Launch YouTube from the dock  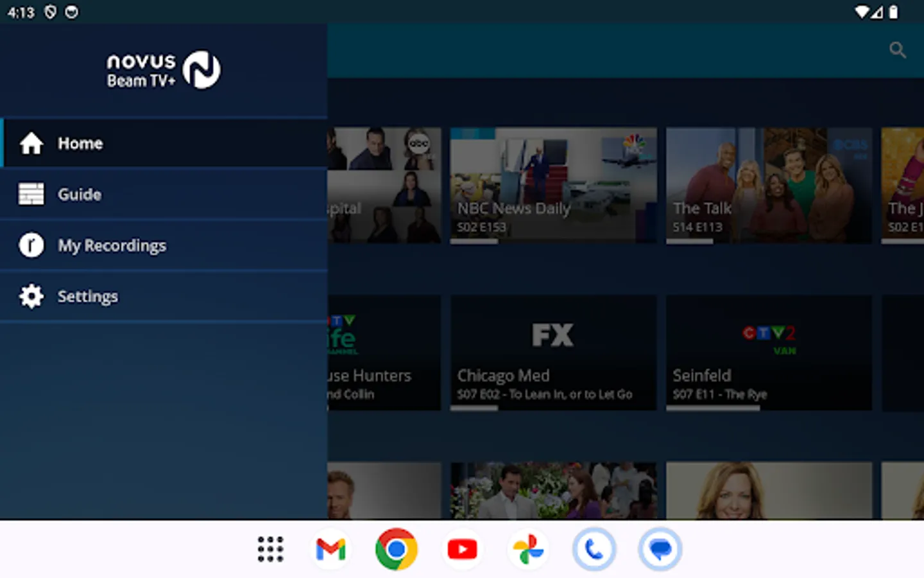[x=462, y=549]
